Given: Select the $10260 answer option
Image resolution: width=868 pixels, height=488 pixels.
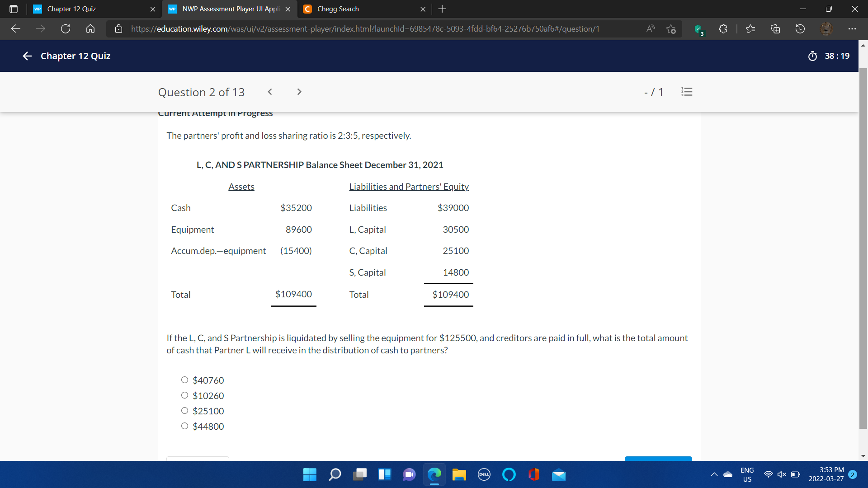Looking at the screenshot, I should [x=184, y=395].
